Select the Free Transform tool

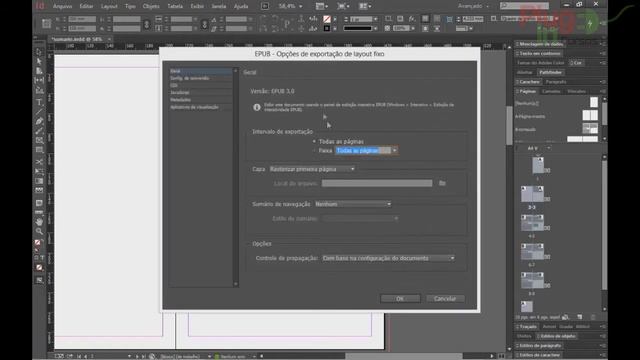point(39,171)
